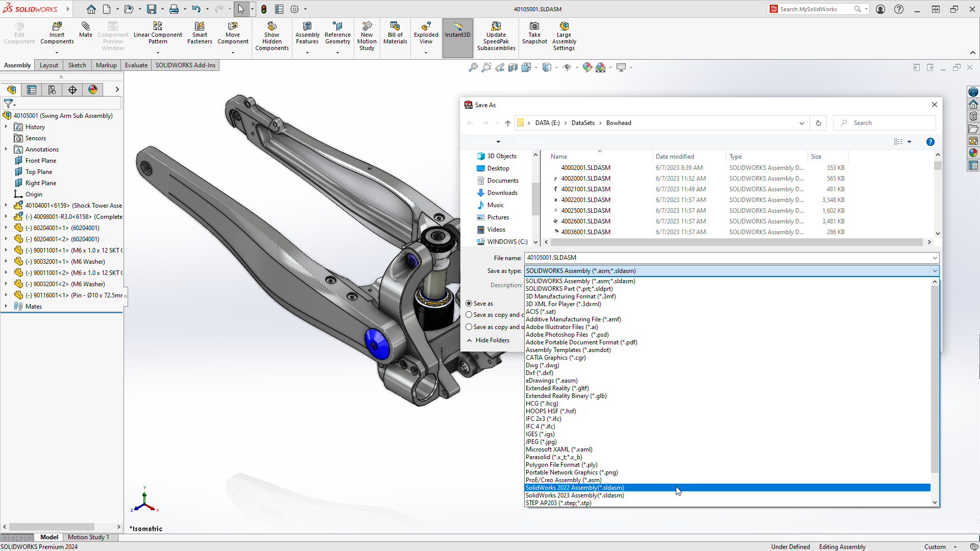
Task: Switch to the Assembly tab
Action: (17, 65)
